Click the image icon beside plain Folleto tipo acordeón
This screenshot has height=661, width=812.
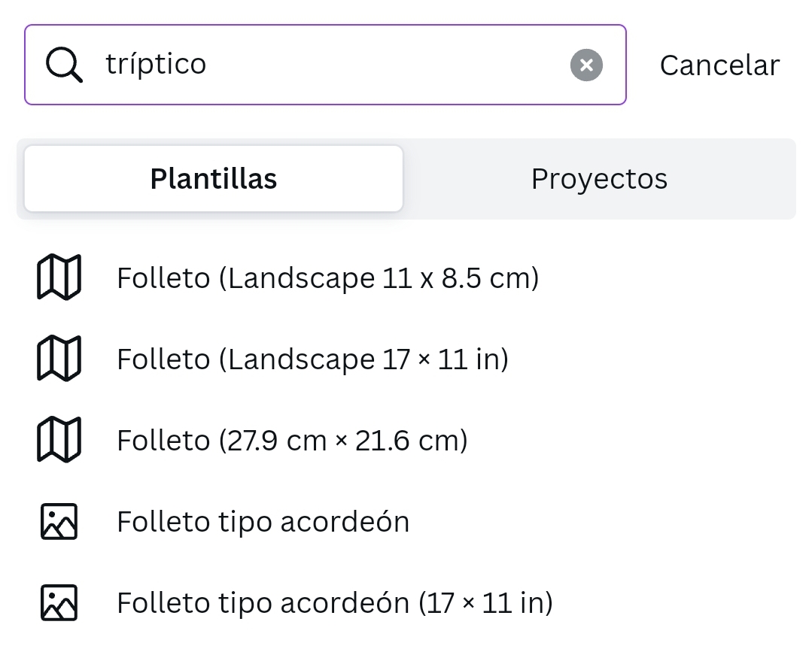pos(59,521)
